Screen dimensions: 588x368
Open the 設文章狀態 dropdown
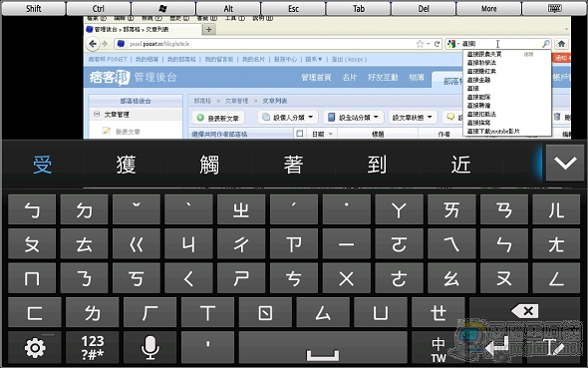(x=413, y=118)
